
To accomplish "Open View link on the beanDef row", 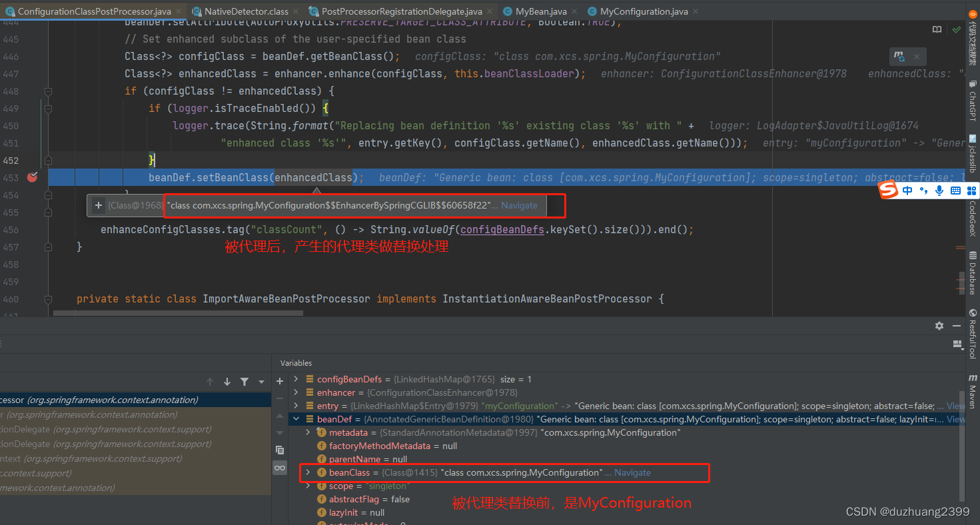I will coord(956,419).
